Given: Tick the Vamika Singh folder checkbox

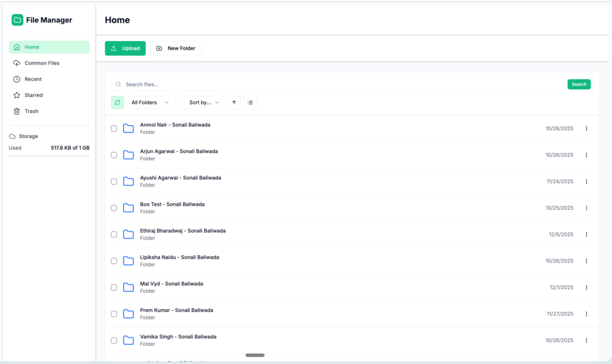Looking at the screenshot, I should 114,341.
